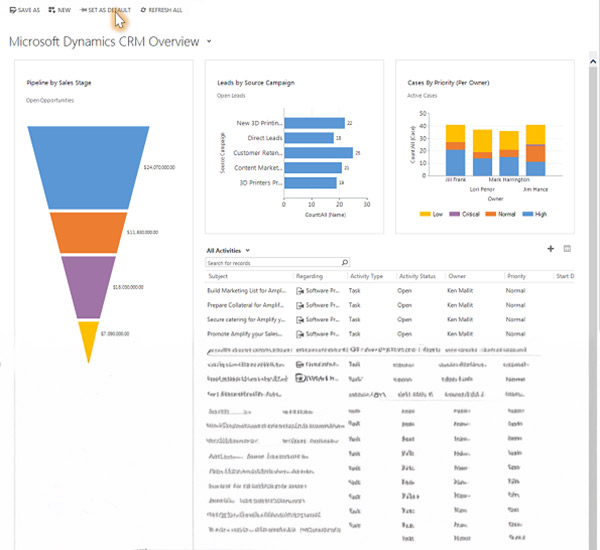600x550 pixels.
Task: Click the magnifier search icon
Action: pos(345,263)
